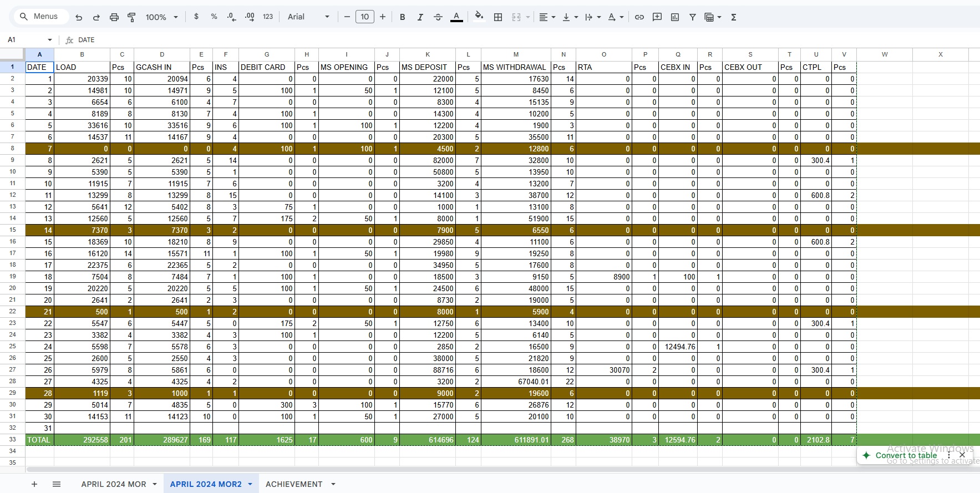The image size is (980, 493).
Task: Open text wrapping options
Action: (x=593, y=17)
